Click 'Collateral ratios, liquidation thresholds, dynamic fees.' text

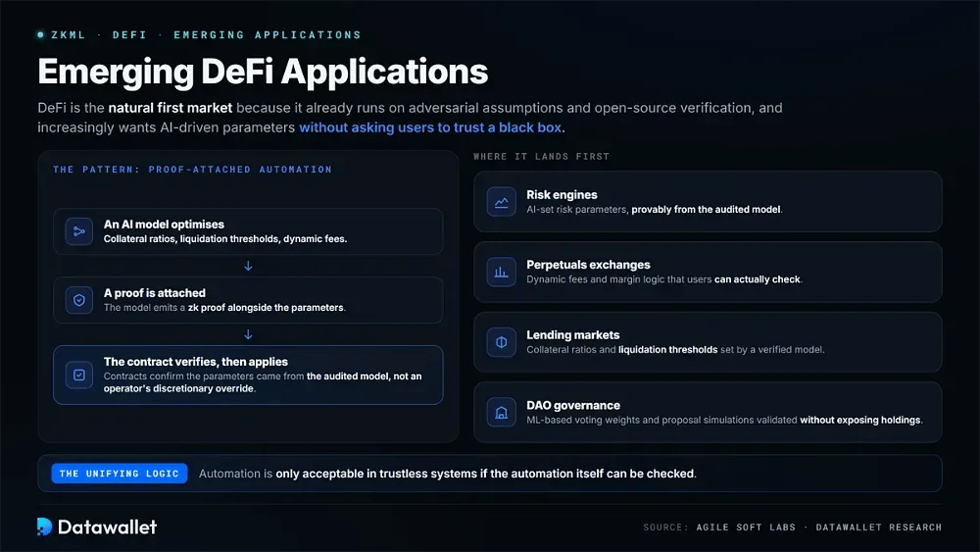(x=225, y=239)
